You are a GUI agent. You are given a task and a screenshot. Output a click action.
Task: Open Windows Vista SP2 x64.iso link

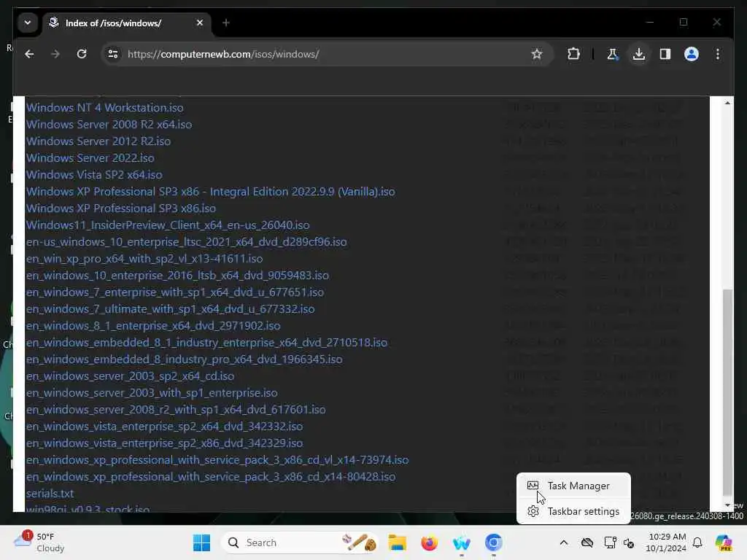(x=94, y=175)
